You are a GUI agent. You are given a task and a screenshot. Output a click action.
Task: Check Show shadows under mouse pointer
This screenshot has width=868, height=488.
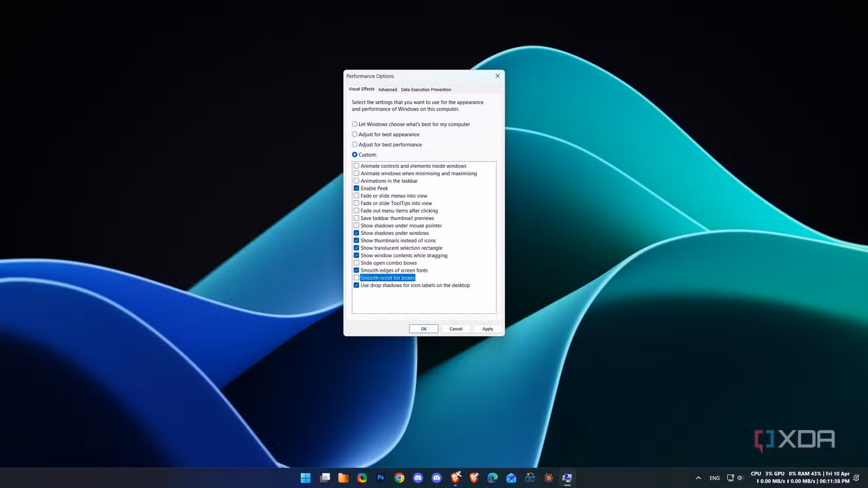(x=356, y=226)
